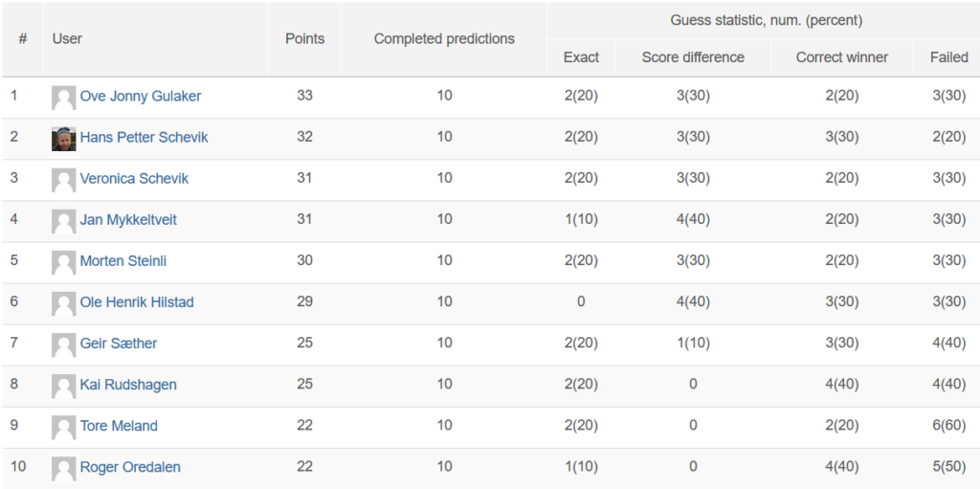Click the Exact column header
980x489 pixels.
click(581, 57)
